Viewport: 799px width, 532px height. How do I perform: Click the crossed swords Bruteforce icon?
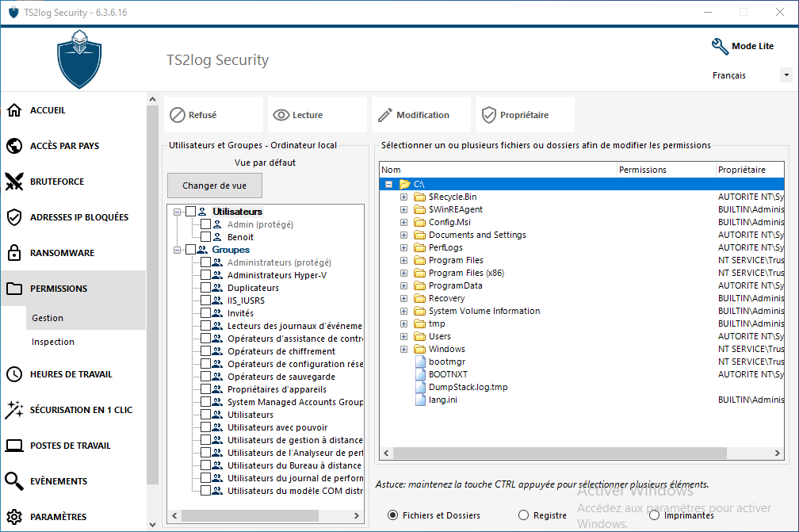click(14, 182)
